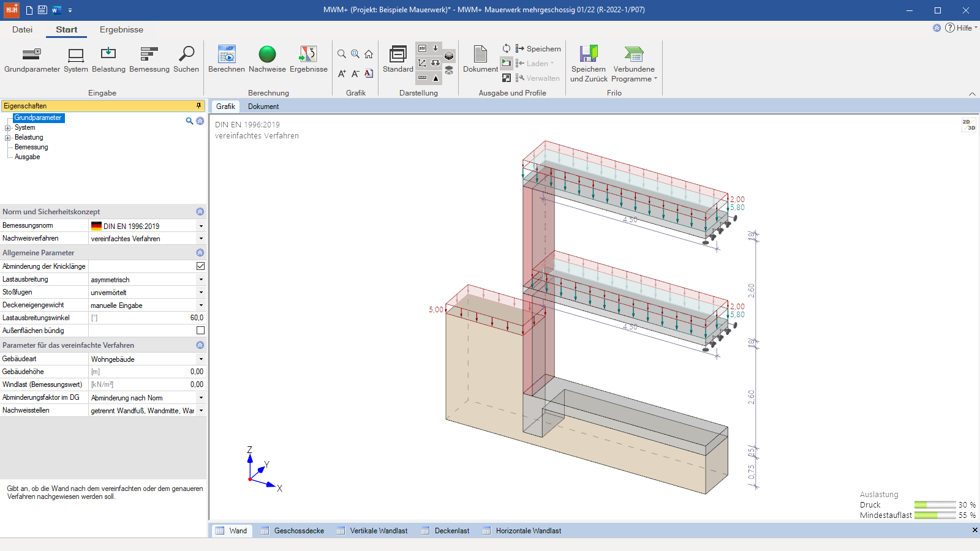Collapse Norm und Sicherheitskonzept section
The image size is (980, 551).
[200, 211]
